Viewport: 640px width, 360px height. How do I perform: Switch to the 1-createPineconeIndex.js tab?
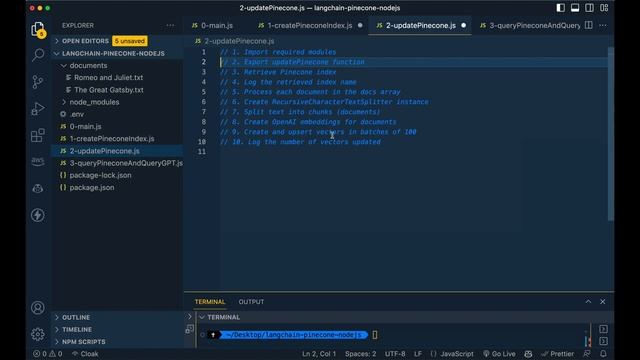(x=310, y=25)
